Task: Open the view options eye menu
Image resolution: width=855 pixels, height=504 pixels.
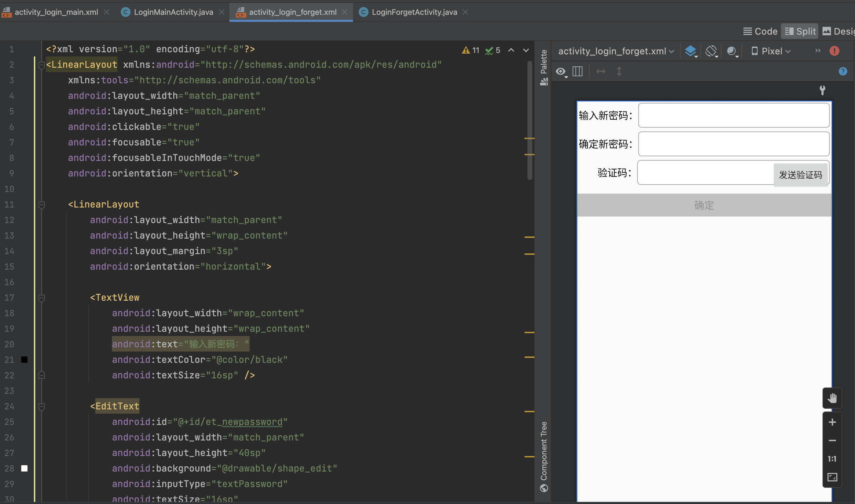Action: point(561,72)
